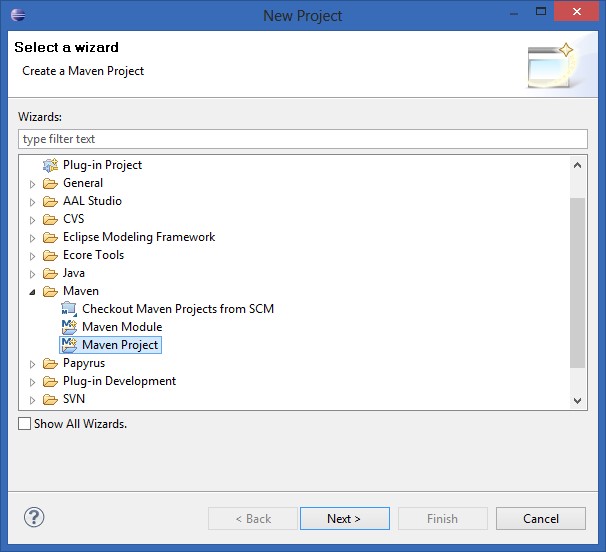Select the Plug-in Project entry

pyautogui.click(x=102, y=165)
